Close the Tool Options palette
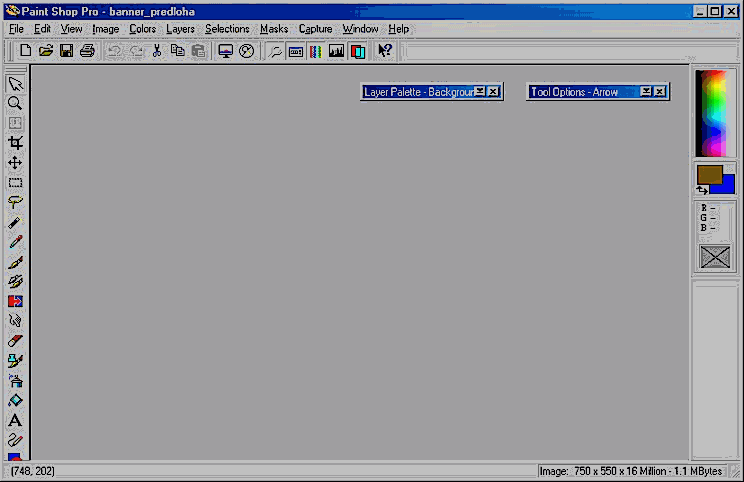Screen dimensions: 744x482 pos(660,91)
